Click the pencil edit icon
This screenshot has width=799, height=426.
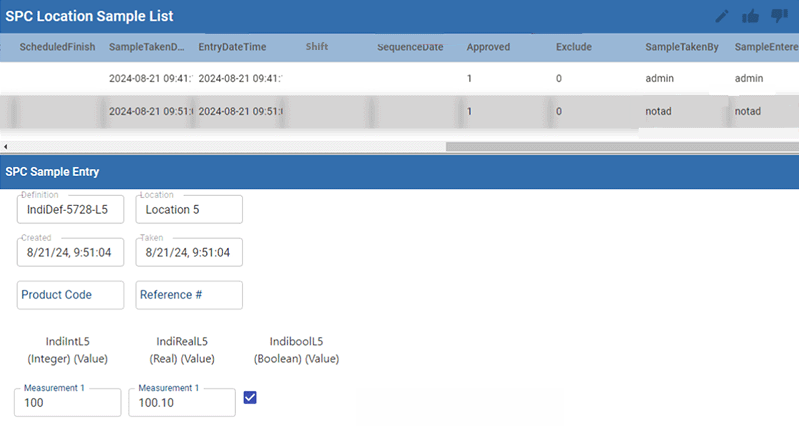(723, 16)
